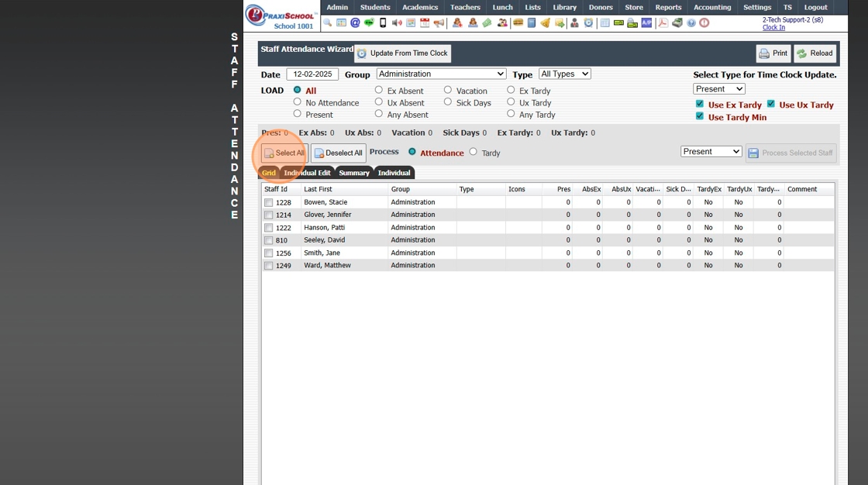Click Update From Time Clock button
This screenshot has width=868, height=485.
point(402,53)
